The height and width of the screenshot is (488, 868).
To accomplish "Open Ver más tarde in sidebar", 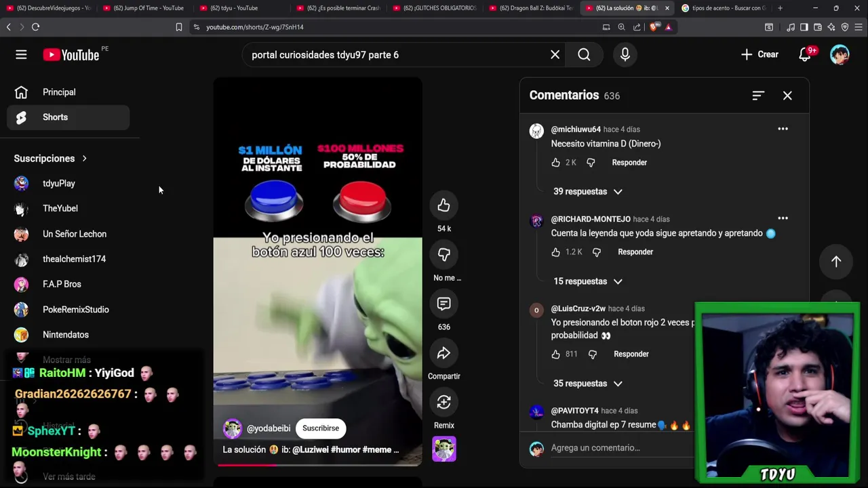I will click(x=68, y=476).
